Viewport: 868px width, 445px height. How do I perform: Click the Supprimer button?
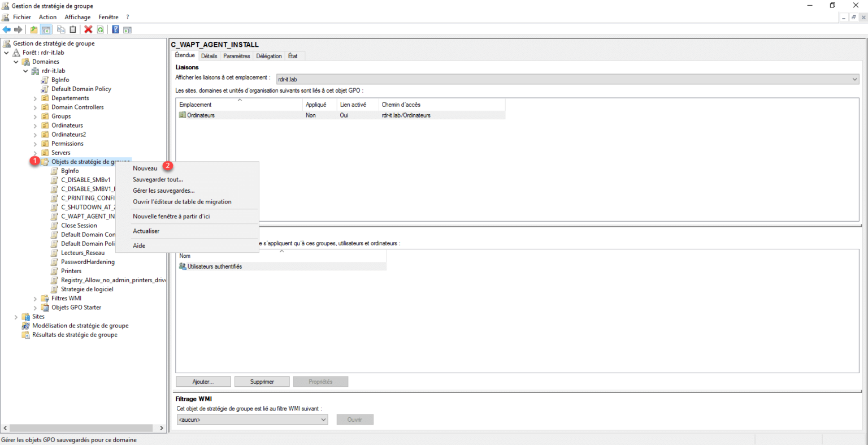(x=262, y=382)
